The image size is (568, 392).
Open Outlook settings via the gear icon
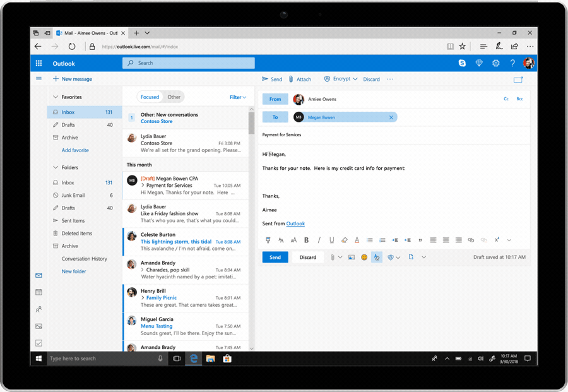click(496, 63)
